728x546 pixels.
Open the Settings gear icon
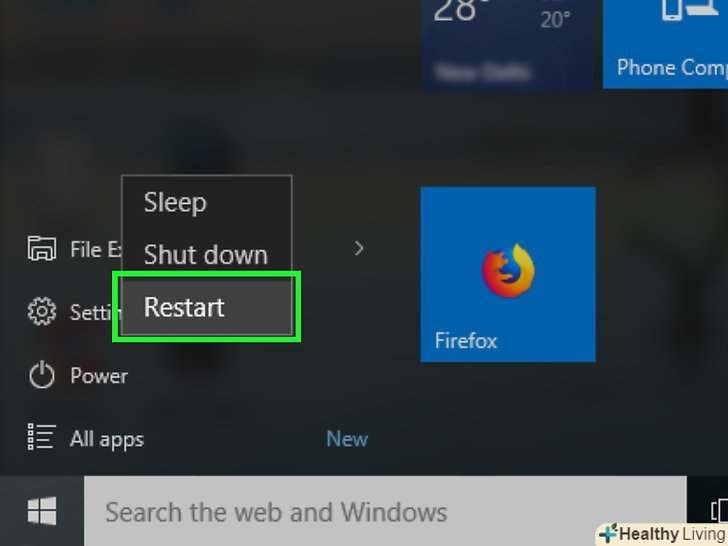point(41,312)
